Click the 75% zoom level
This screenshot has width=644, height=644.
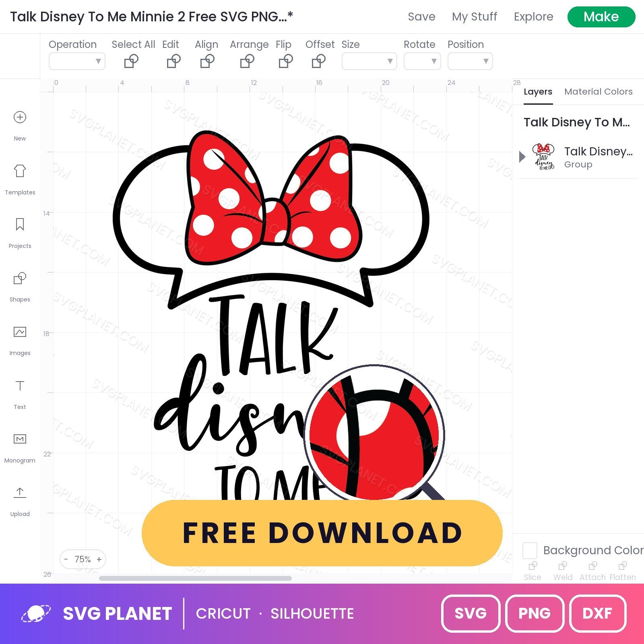(83, 559)
